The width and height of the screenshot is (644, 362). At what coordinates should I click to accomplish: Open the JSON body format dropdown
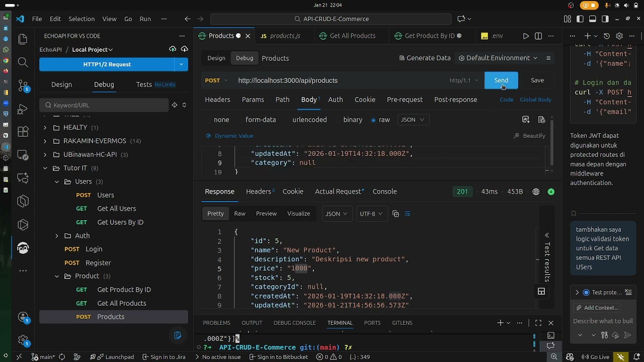point(412,120)
